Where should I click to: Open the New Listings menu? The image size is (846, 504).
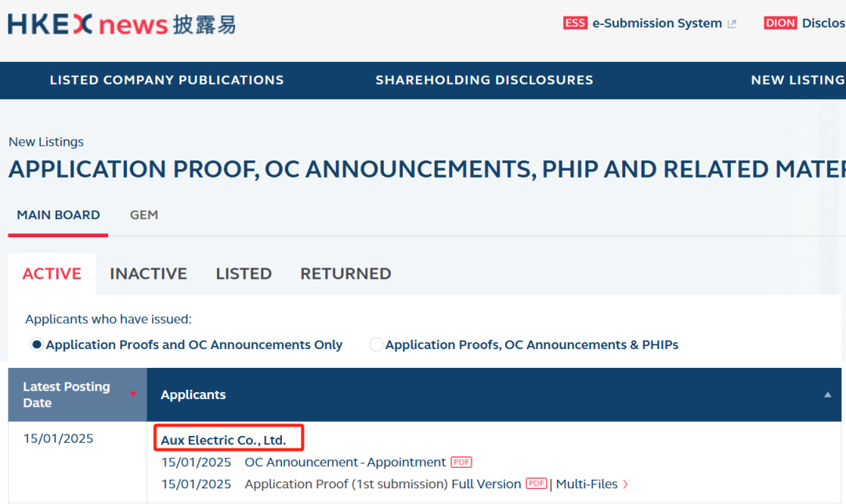tap(798, 80)
